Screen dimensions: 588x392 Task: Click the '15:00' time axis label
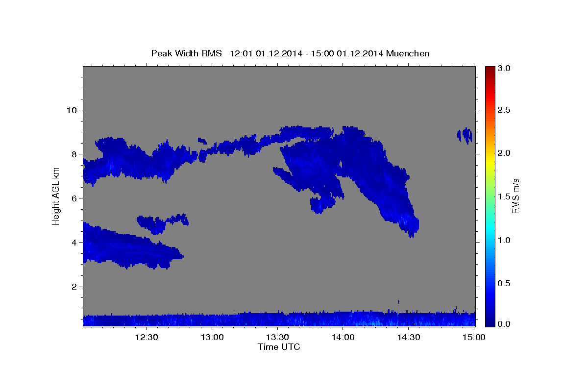[x=474, y=337]
